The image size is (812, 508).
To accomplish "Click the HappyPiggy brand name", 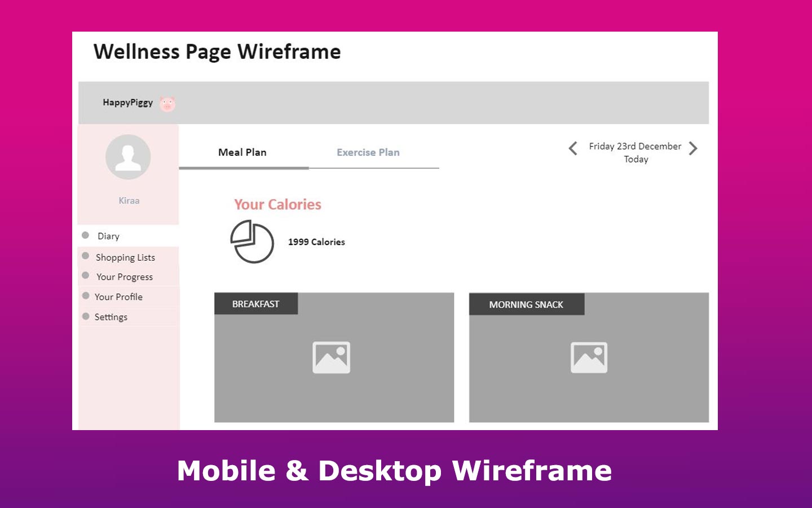I will coord(127,102).
